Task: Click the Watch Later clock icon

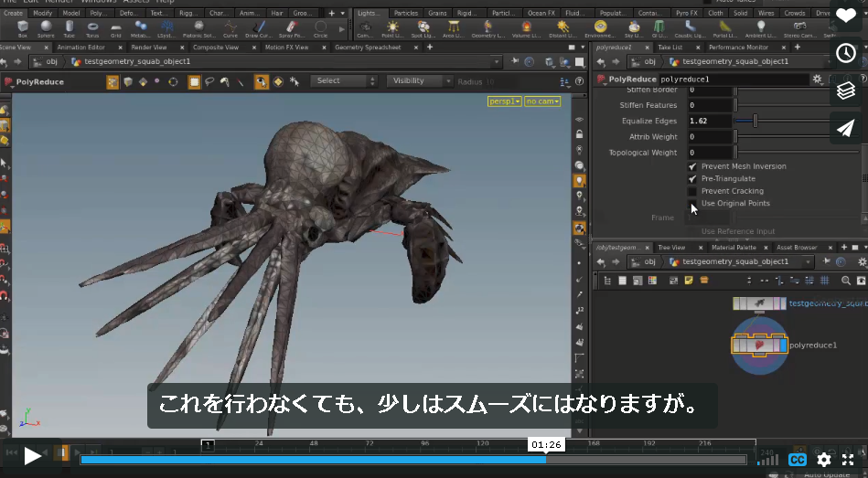Action: click(845, 53)
